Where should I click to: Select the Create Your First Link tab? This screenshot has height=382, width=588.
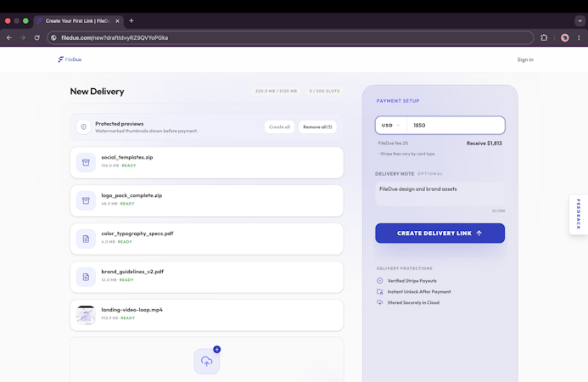click(78, 21)
